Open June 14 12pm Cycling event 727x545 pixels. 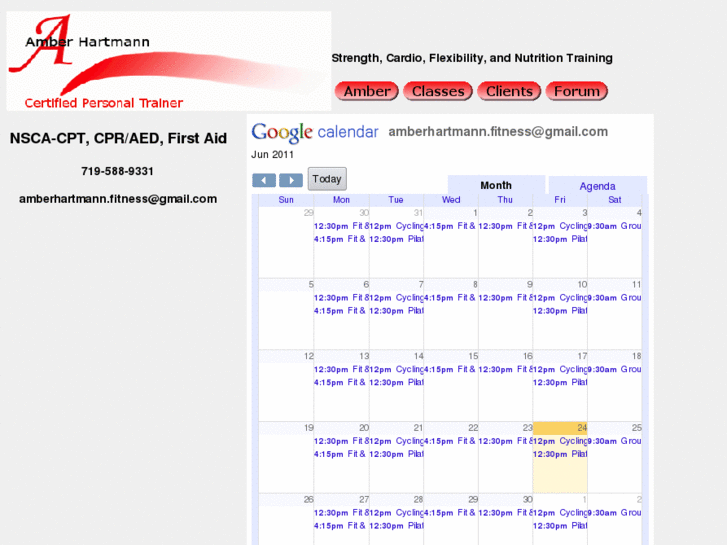click(396, 369)
